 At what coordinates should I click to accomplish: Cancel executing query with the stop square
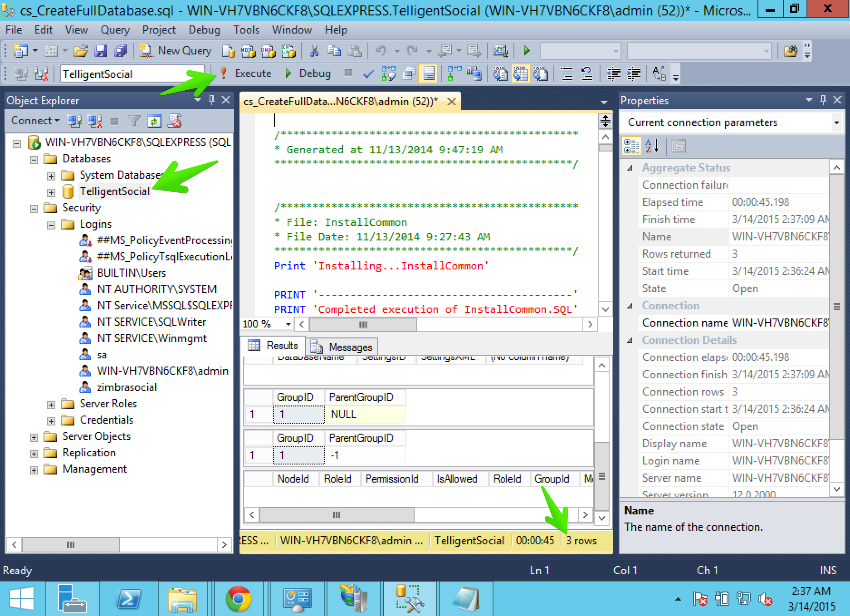[348, 73]
